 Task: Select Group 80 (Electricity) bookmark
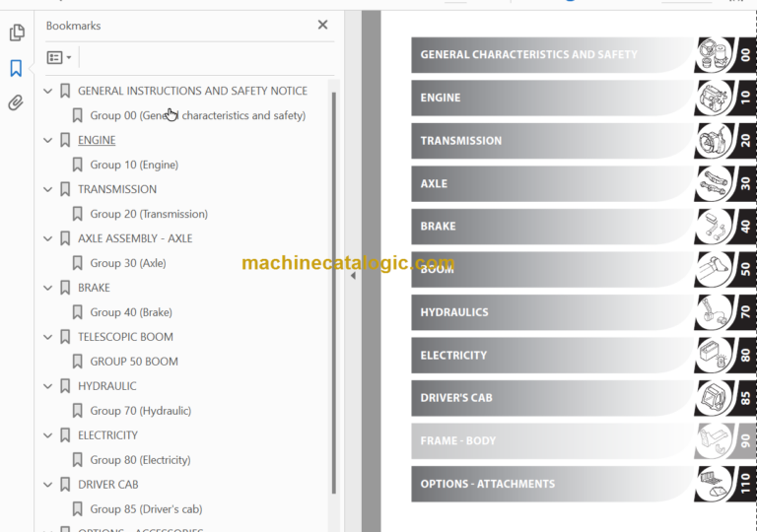coord(141,460)
